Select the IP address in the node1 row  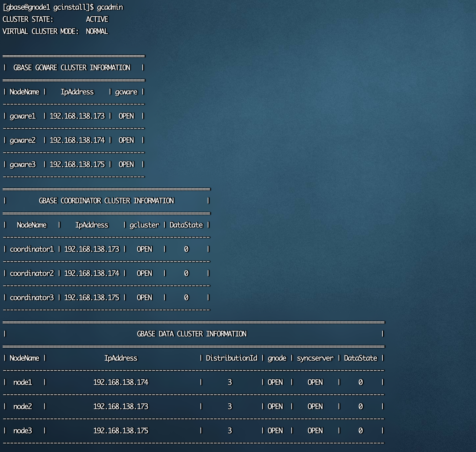click(121, 382)
